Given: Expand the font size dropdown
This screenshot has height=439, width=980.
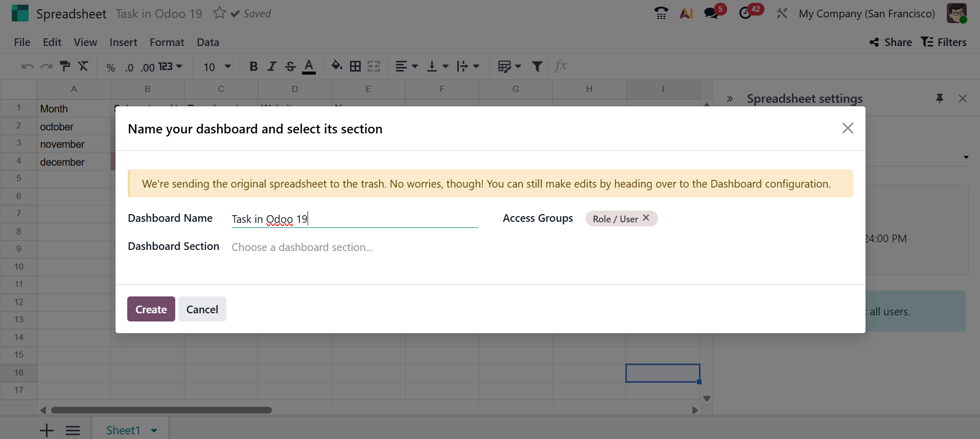Looking at the screenshot, I should pyautogui.click(x=227, y=66).
